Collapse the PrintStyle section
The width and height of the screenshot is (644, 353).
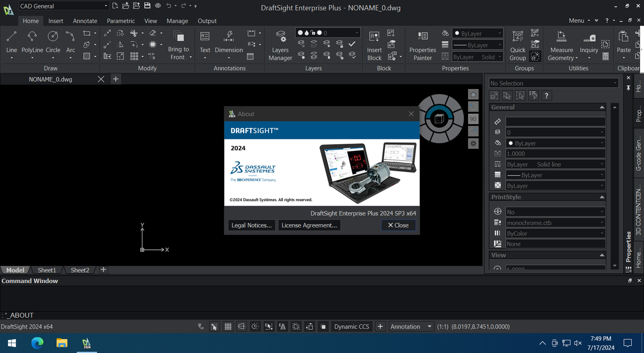[602, 197]
